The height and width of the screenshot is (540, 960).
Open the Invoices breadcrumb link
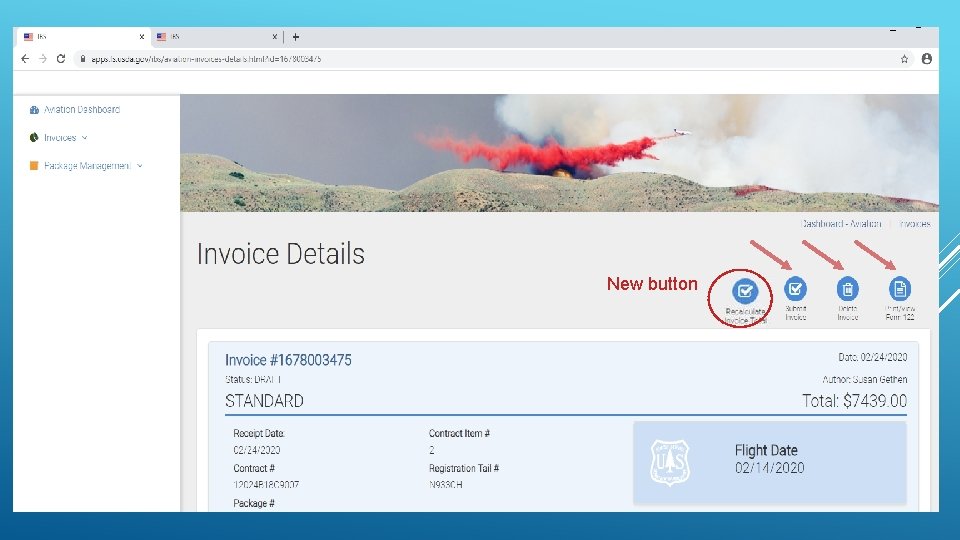pyautogui.click(x=915, y=224)
